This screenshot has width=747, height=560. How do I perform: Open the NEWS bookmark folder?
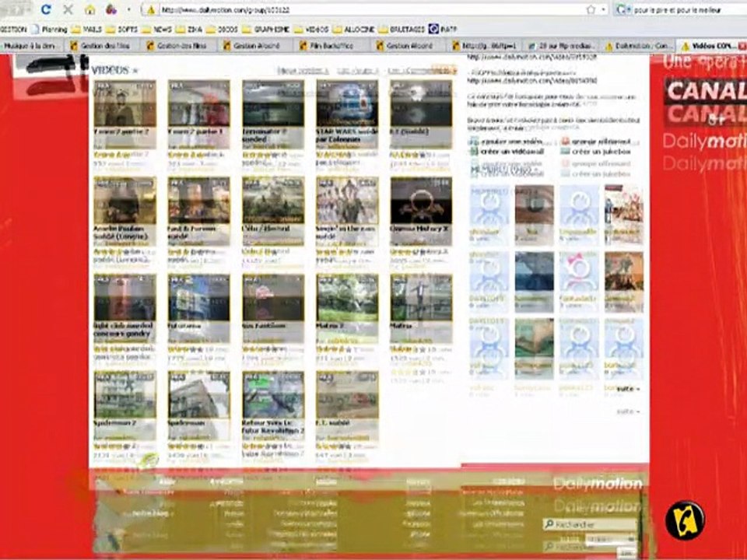click(157, 30)
